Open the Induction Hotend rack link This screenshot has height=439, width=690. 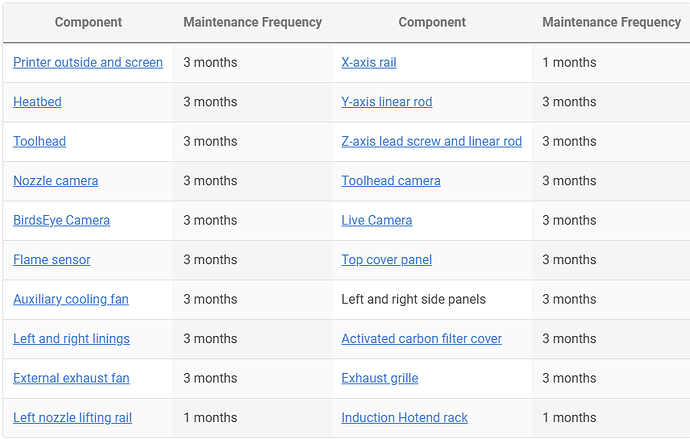click(404, 418)
